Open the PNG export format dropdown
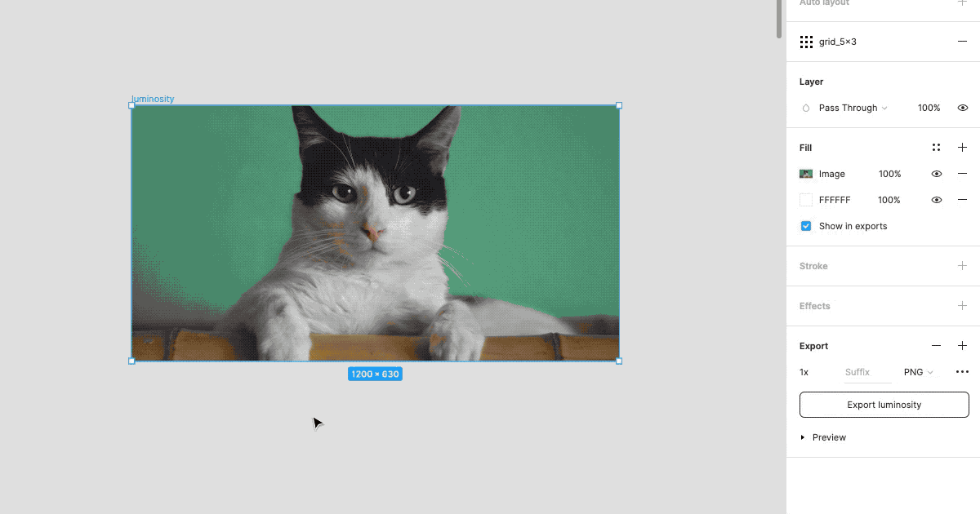980x514 pixels. [x=918, y=372]
